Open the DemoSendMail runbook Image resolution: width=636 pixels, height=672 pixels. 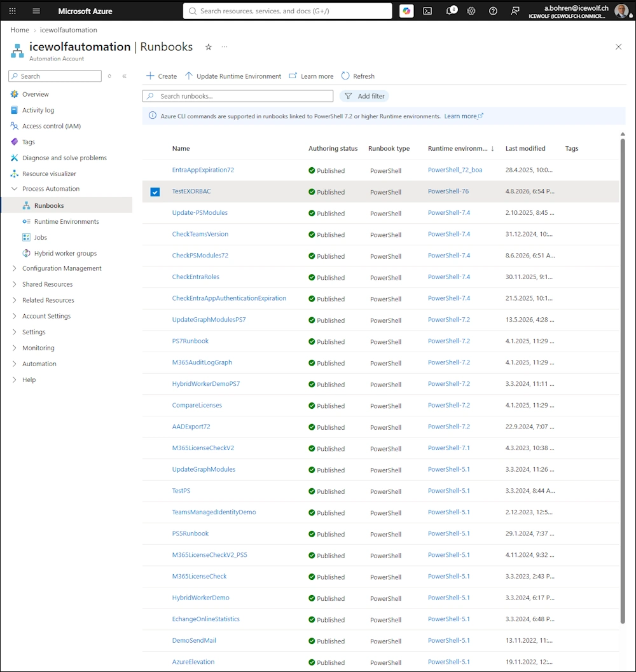[194, 640]
